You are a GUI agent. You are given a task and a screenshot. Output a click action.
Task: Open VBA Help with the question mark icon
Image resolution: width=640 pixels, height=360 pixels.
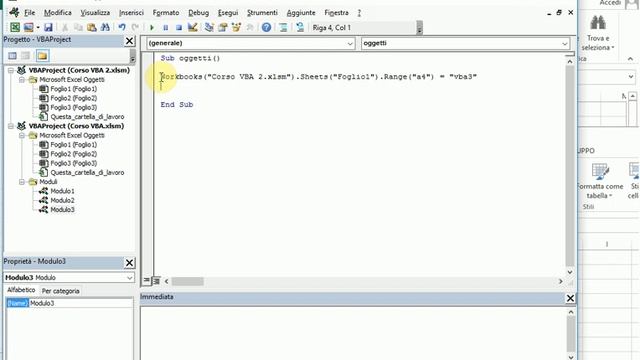[x=266, y=27]
